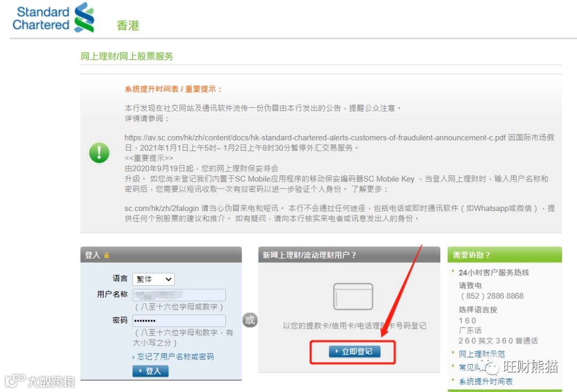This screenshot has height=392, width=577.
Task: Click the 260 英文 360 普通话 text
Action: tap(498, 341)
